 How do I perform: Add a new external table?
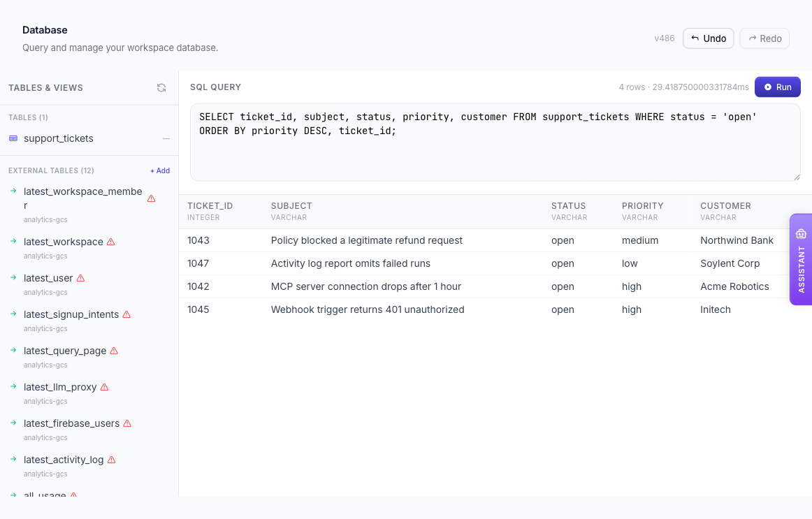pyautogui.click(x=160, y=170)
